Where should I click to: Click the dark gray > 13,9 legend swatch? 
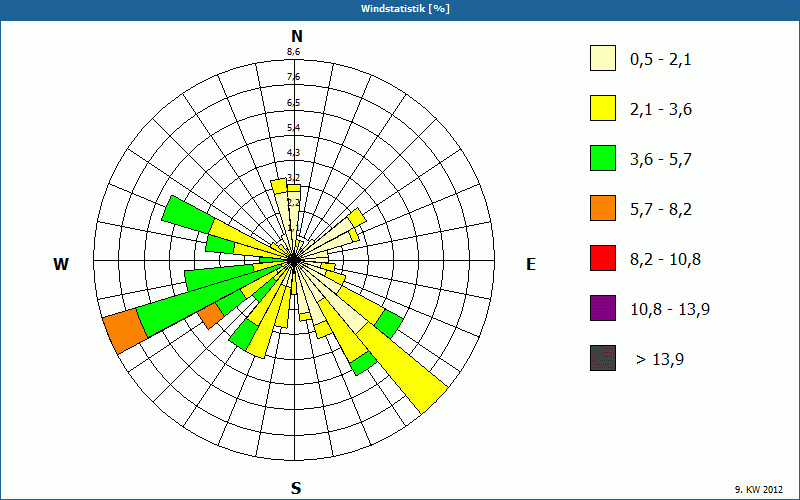[x=603, y=358]
